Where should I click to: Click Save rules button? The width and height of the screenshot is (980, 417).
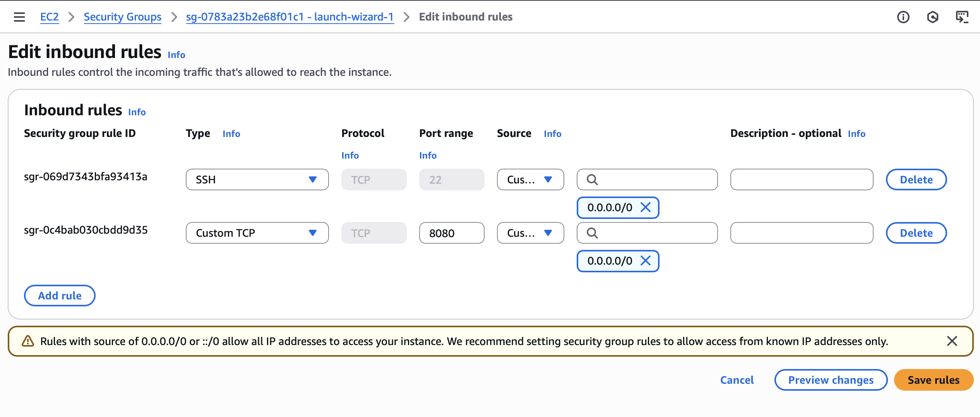click(933, 380)
